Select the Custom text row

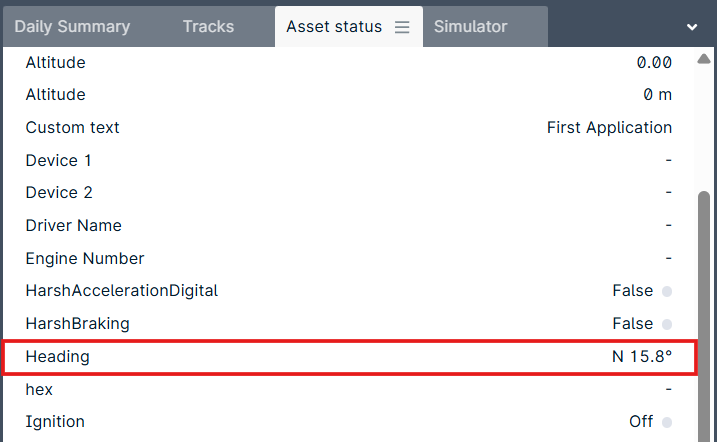pos(348,128)
